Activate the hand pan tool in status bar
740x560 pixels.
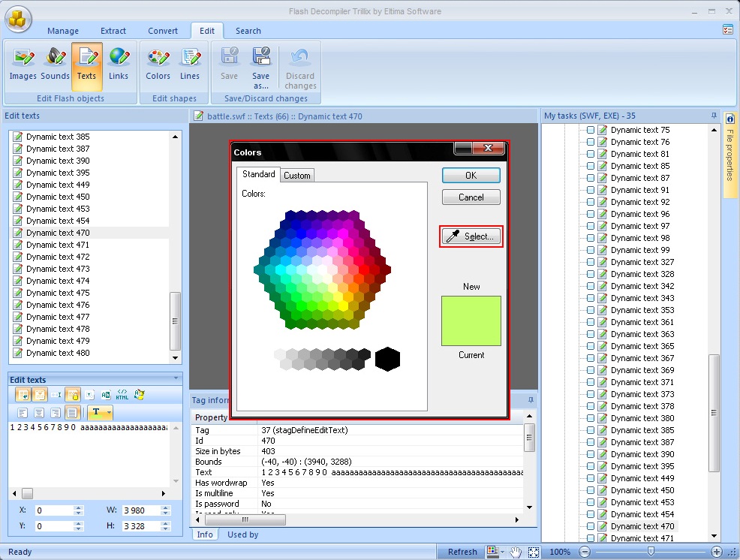click(516, 552)
